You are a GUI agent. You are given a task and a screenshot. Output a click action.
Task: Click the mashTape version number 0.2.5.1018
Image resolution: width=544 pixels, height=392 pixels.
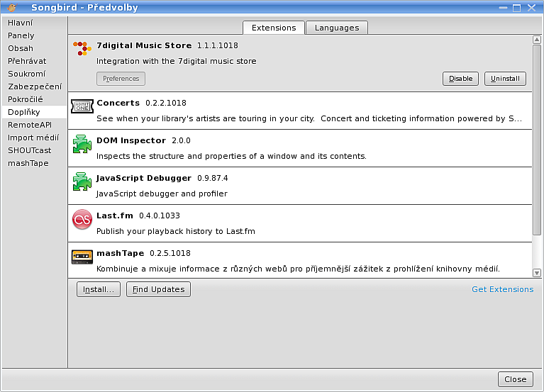pyautogui.click(x=170, y=253)
